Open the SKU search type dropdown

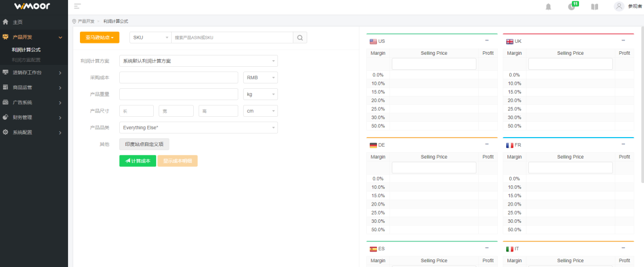[150, 38]
